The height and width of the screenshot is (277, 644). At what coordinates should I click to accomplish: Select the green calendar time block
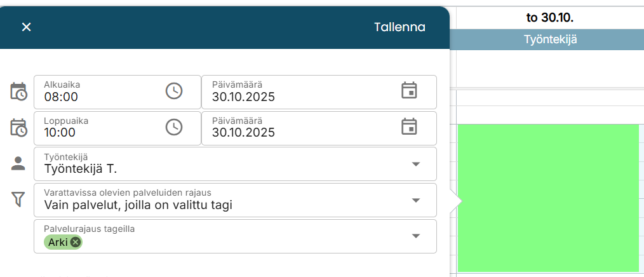point(547,197)
